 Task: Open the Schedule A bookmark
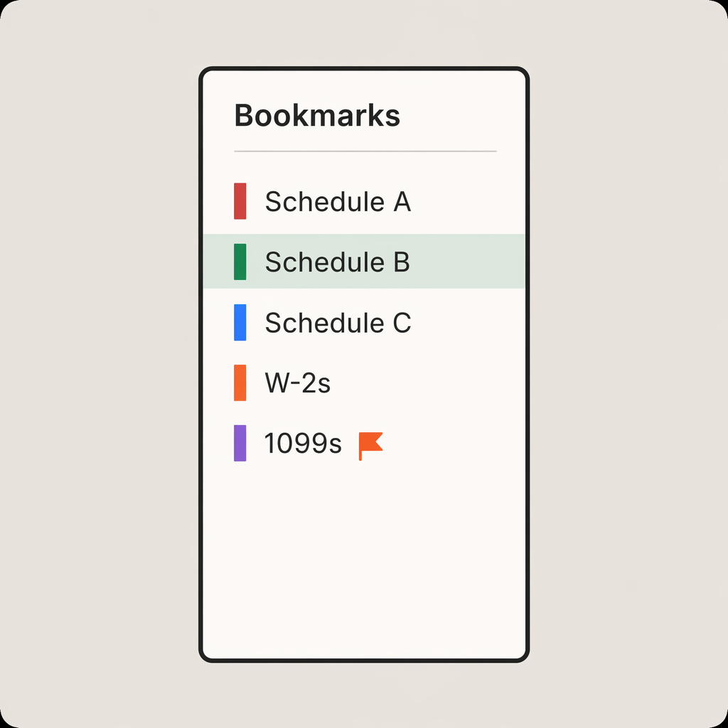(x=338, y=201)
